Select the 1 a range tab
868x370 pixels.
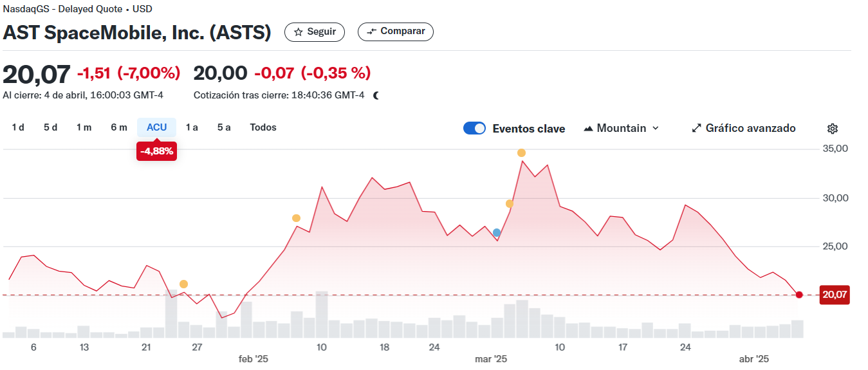[192, 127]
